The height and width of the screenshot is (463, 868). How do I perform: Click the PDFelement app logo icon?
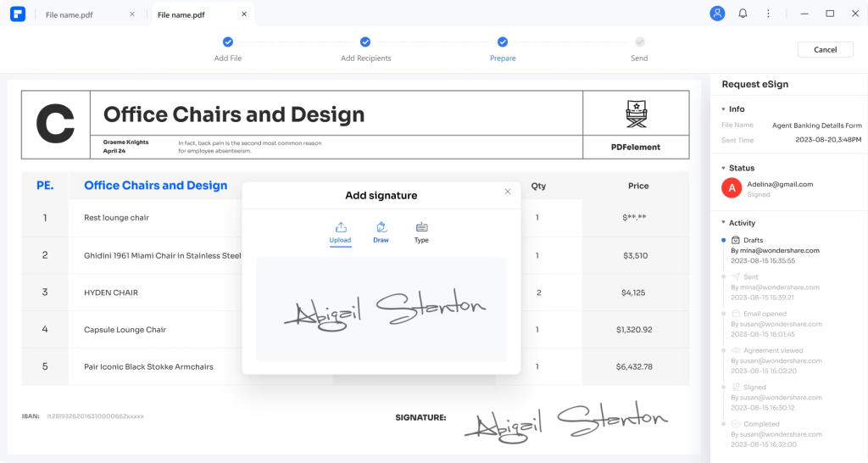click(x=18, y=14)
